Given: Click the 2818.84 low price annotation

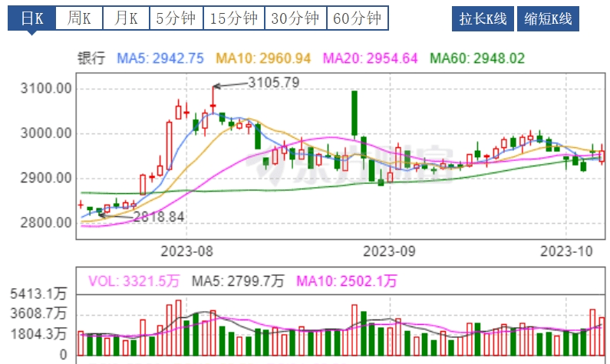Looking at the screenshot, I should [x=159, y=217].
